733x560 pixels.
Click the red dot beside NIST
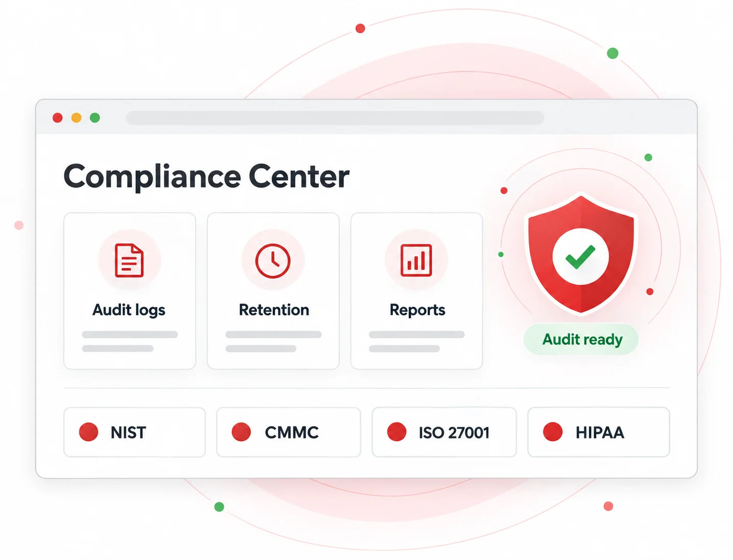click(x=88, y=432)
